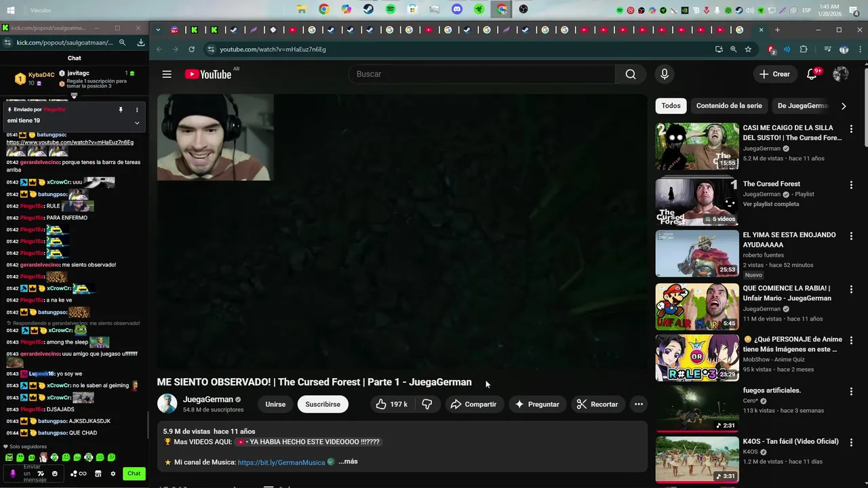Dislike the video with thumbs down

coord(427,404)
